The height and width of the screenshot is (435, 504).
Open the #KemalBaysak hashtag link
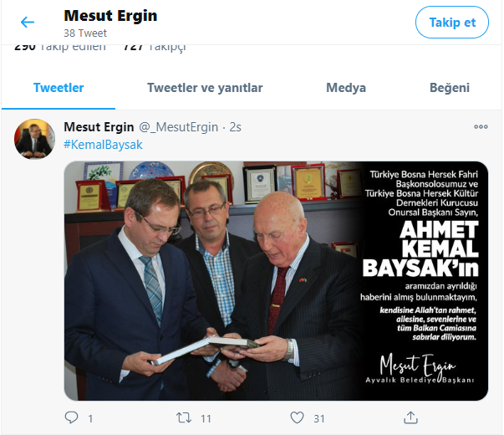(x=103, y=145)
